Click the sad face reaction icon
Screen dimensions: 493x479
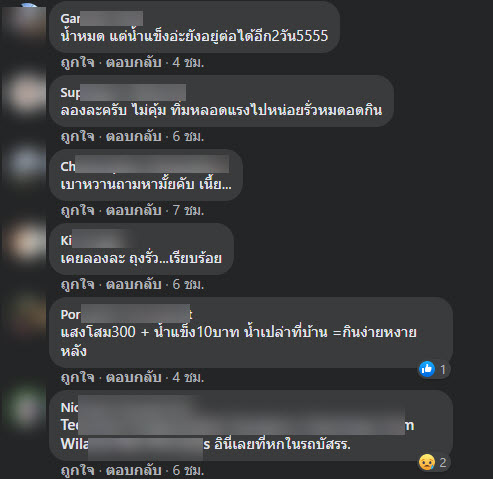(x=427, y=462)
